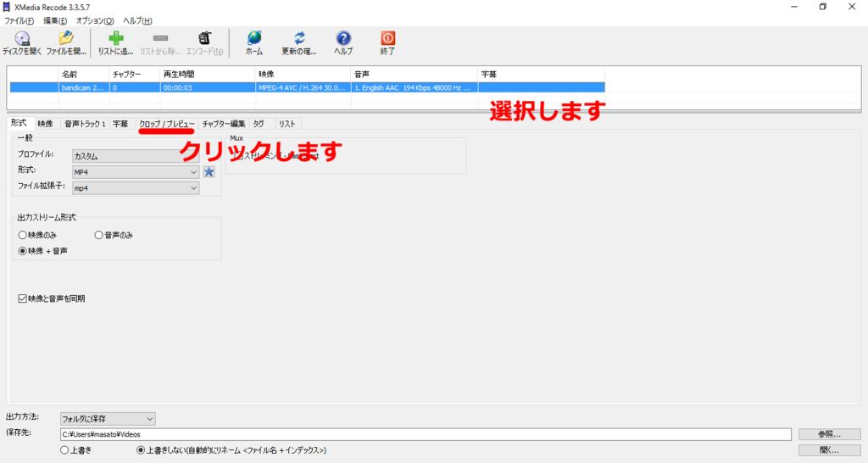Click the MPEG-4 AVC / H.264 video cell
This screenshot has height=463, width=868.
[x=303, y=87]
